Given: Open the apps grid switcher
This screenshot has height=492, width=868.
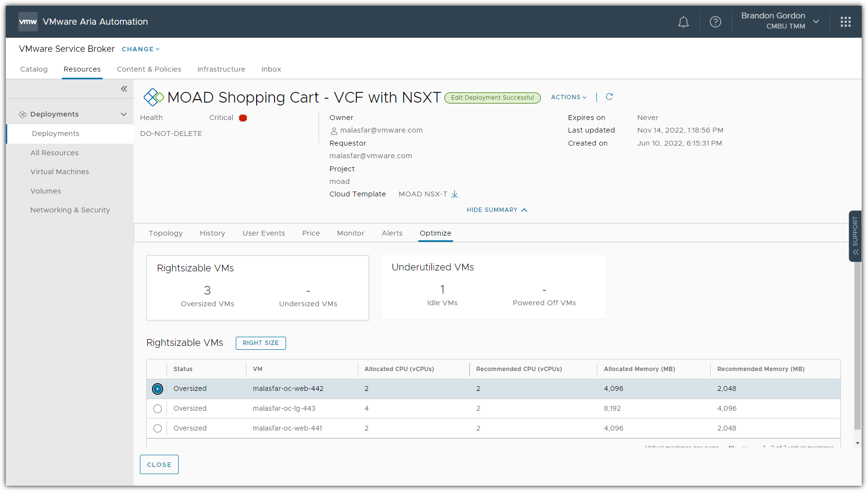Looking at the screenshot, I should point(845,22).
